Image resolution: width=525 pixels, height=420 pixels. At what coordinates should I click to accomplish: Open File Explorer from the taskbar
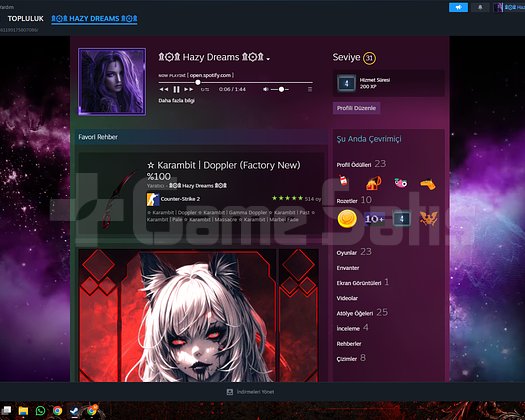point(23,411)
